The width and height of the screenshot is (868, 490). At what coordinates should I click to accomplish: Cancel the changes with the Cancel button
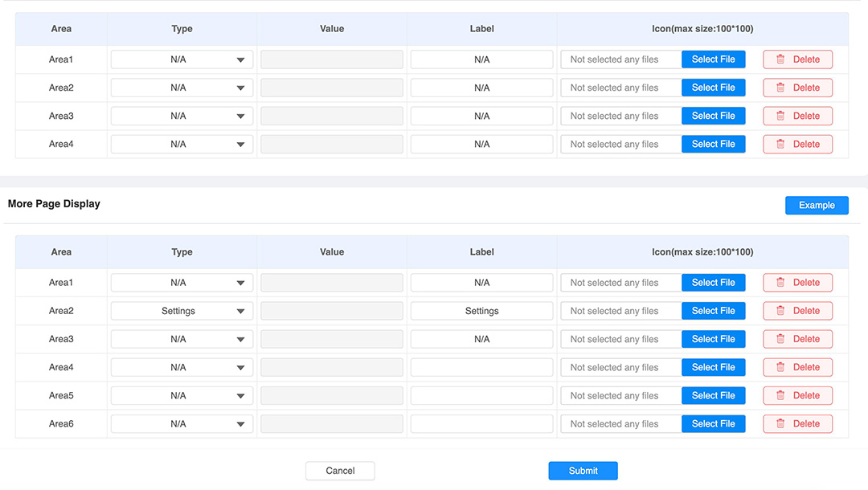(340, 471)
